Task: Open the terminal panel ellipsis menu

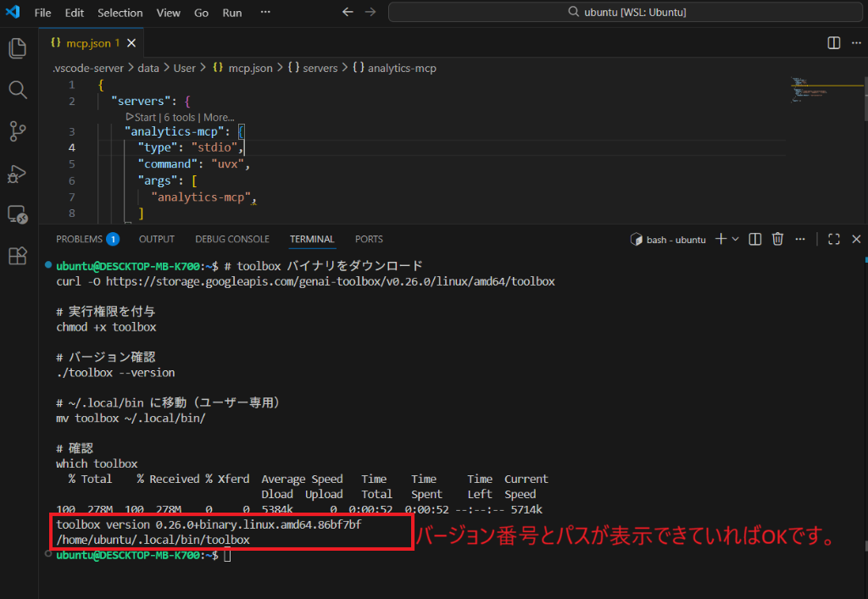Action: click(800, 239)
